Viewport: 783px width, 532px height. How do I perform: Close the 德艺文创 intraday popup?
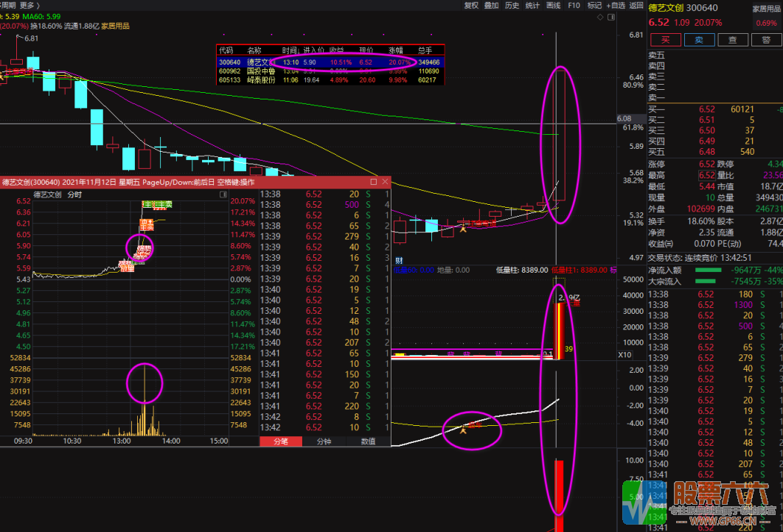coord(384,182)
